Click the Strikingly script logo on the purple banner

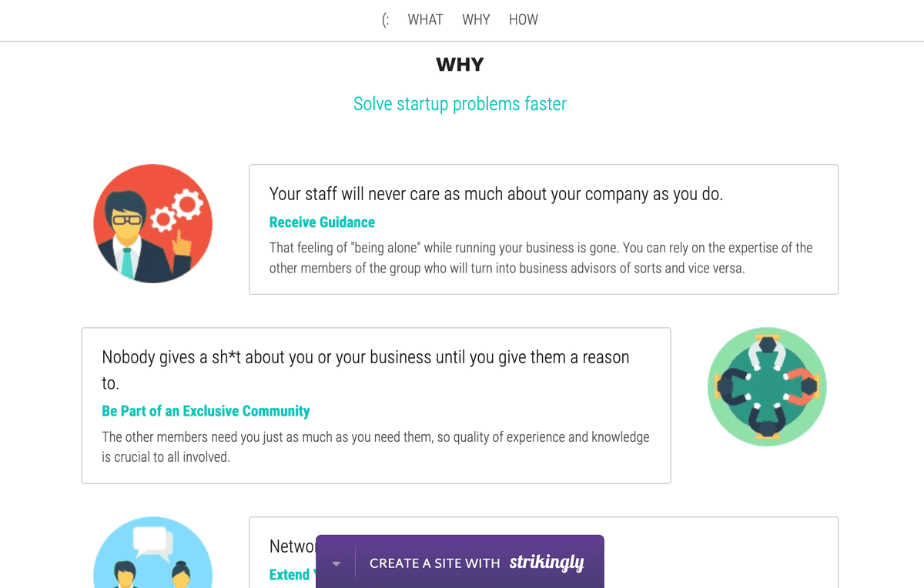tap(547, 563)
